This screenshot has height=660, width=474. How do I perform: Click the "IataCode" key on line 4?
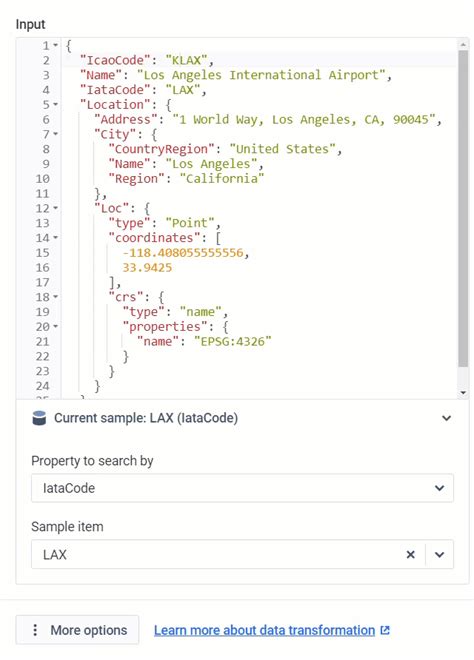[115, 90]
